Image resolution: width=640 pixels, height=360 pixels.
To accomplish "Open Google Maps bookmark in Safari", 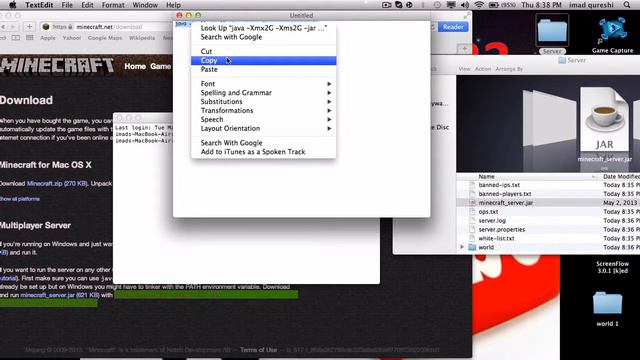I will point(105,38).
